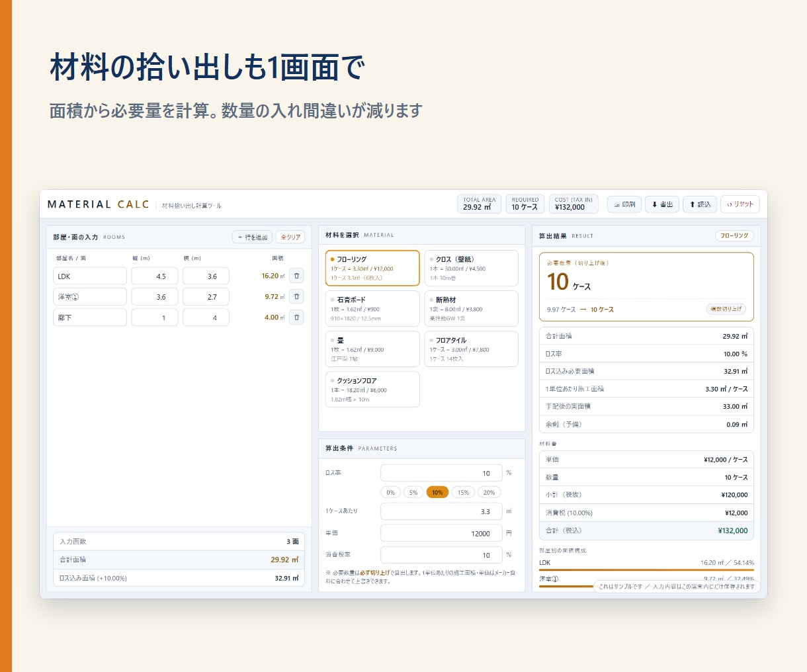Click the 印刷 print button

coord(624,204)
